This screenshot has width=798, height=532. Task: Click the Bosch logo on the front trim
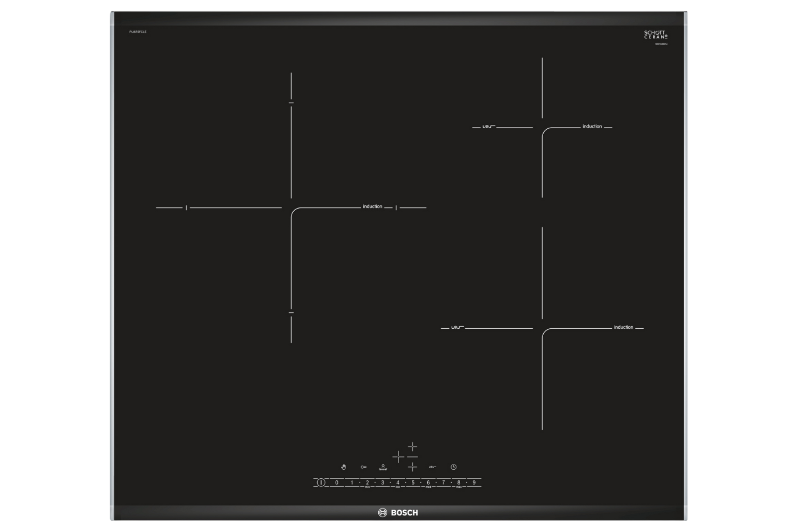coord(398,513)
